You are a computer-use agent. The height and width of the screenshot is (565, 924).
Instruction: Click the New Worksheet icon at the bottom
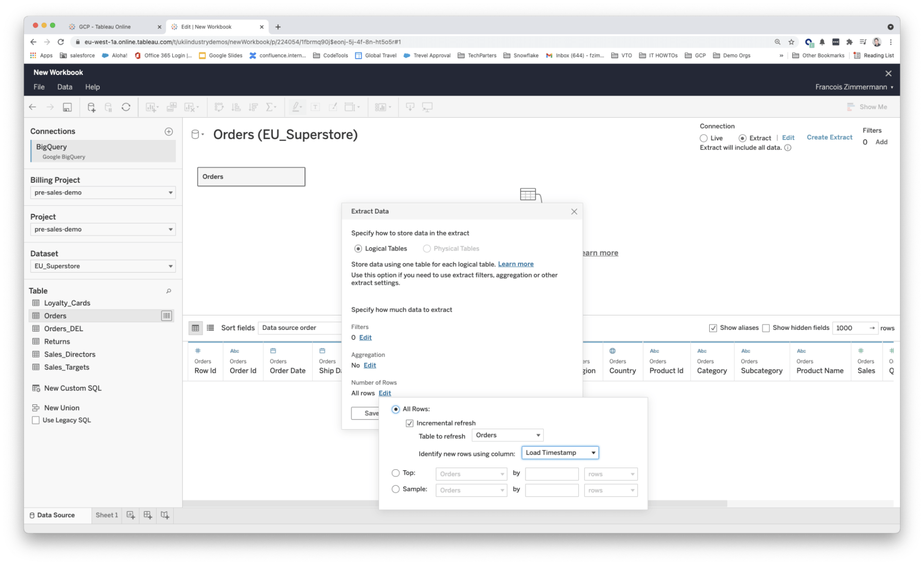click(x=131, y=515)
